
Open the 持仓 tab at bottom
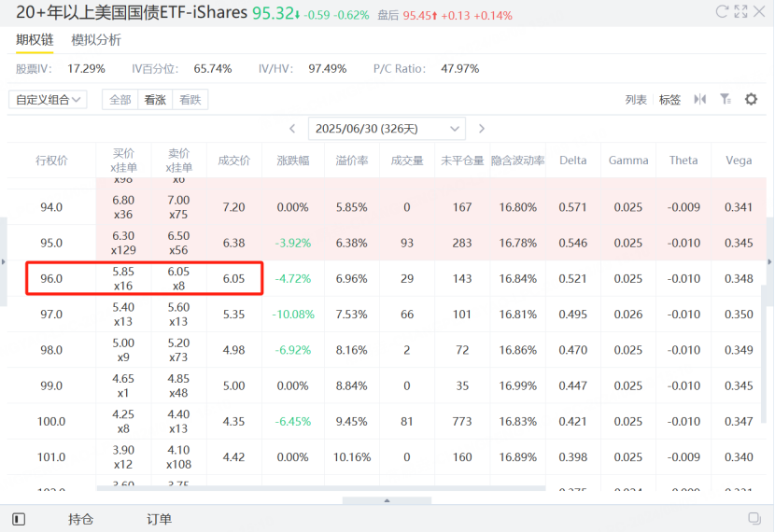pyautogui.click(x=80, y=519)
